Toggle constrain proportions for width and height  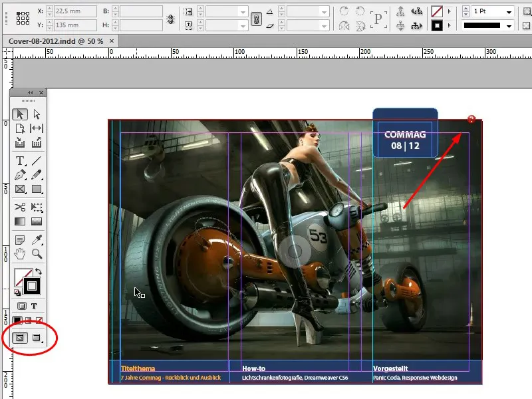[171, 19]
